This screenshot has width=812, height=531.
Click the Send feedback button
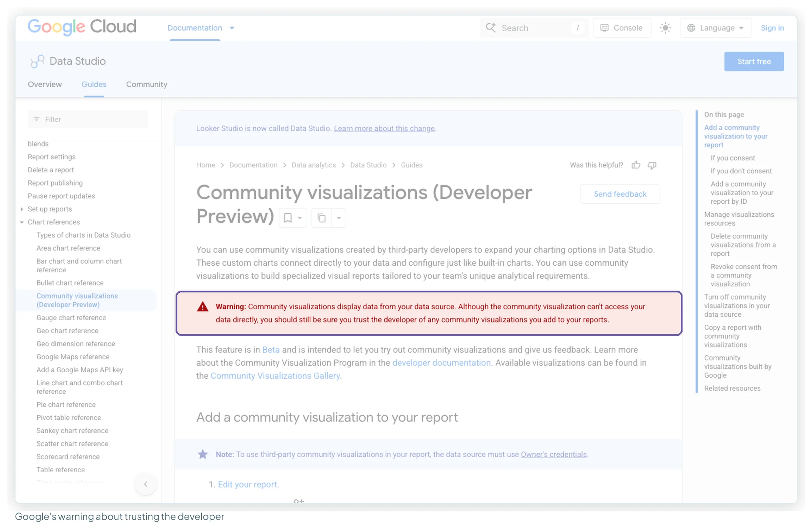point(620,194)
